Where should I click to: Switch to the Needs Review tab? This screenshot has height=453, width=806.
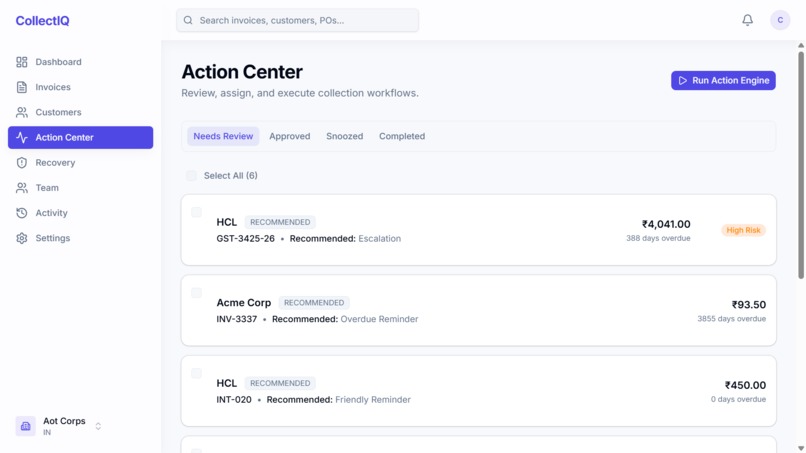[x=223, y=136]
